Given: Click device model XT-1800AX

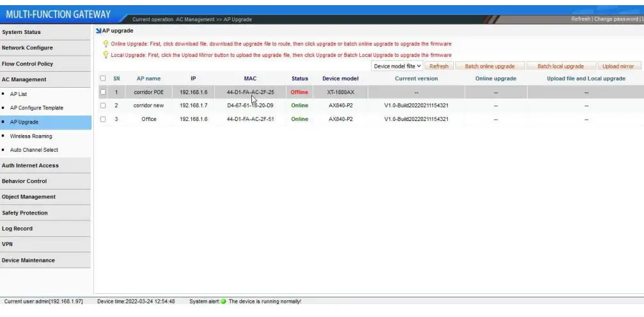Looking at the screenshot, I should coord(340,92).
